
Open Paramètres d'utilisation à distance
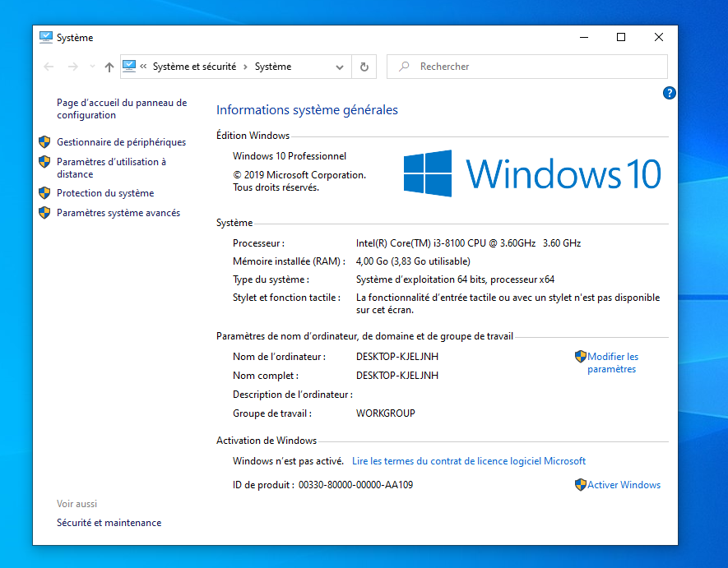click(x=111, y=168)
